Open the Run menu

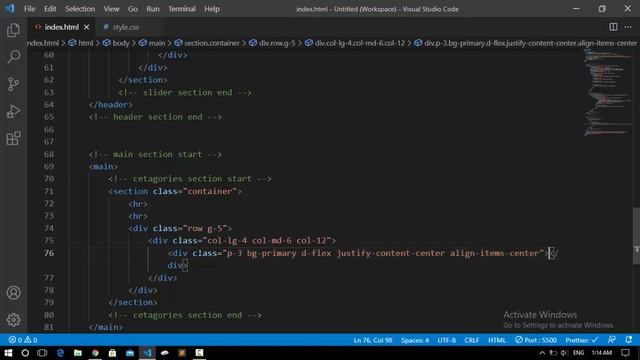click(x=153, y=9)
